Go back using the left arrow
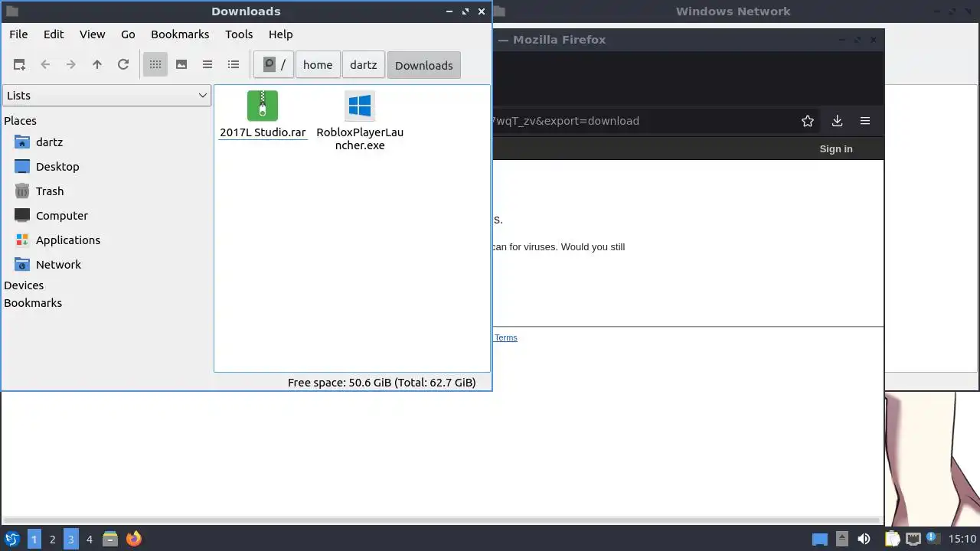980x551 pixels. (45, 65)
